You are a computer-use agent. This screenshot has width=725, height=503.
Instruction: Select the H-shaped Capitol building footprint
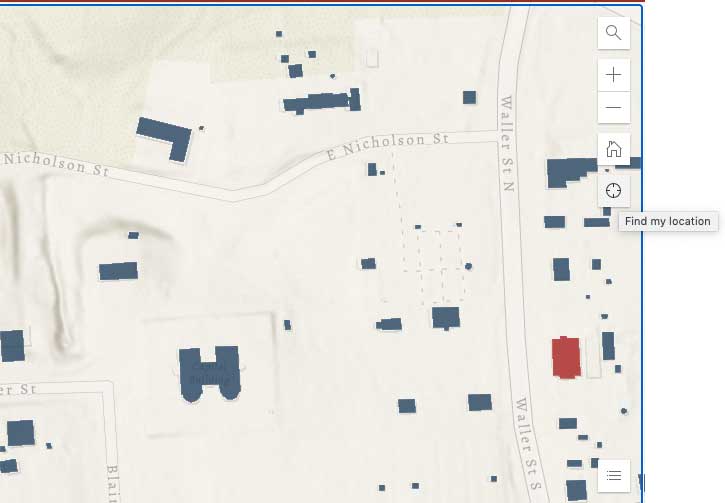click(x=209, y=373)
